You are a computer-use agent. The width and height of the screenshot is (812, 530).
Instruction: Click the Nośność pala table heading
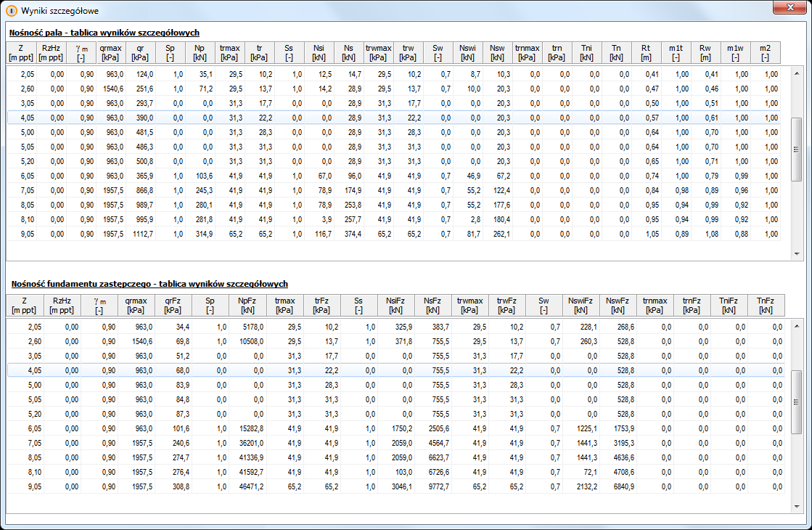point(104,33)
